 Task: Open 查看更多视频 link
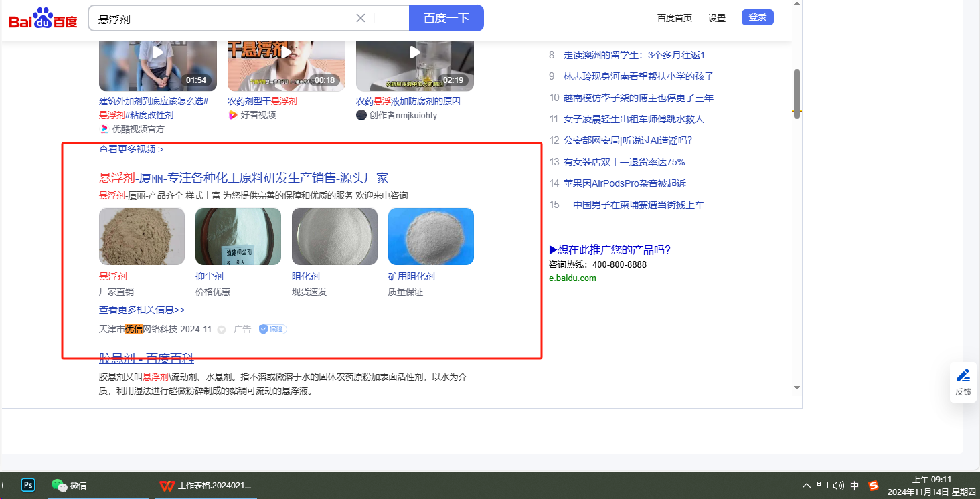click(131, 149)
